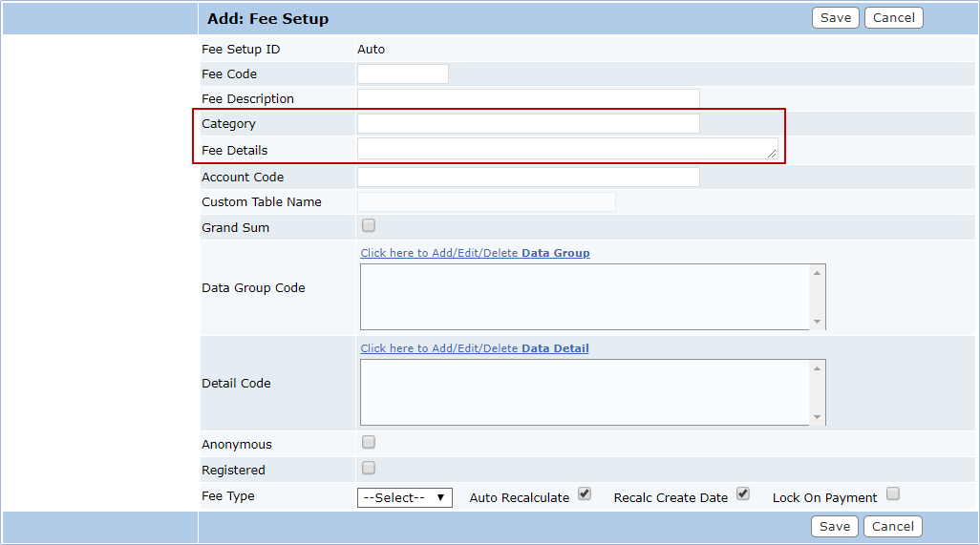Click into the Fee Description field
This screenshot has height=545, width=980.
[528, 99]
